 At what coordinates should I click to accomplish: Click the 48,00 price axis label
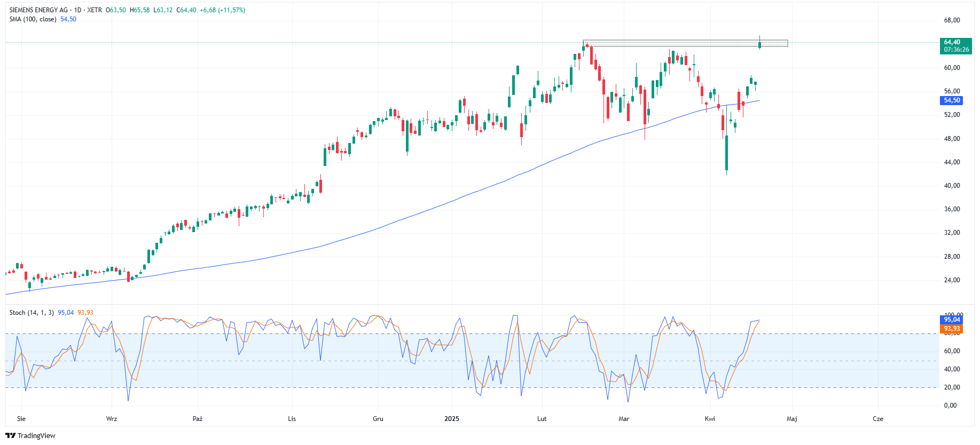coord(952,139)
